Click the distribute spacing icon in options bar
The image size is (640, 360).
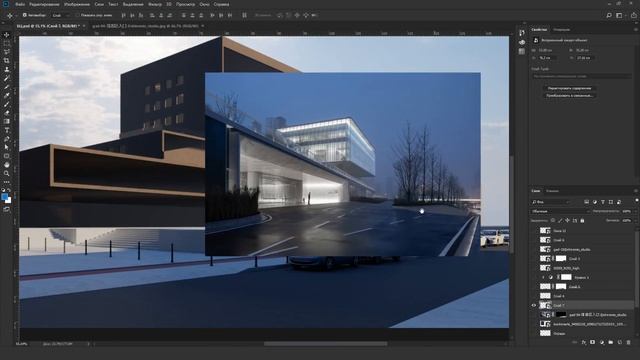tap(244, 16)
